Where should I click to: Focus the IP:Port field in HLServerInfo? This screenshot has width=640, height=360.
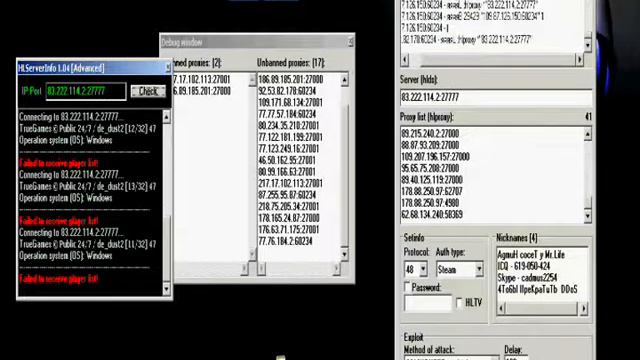(86, 91)
